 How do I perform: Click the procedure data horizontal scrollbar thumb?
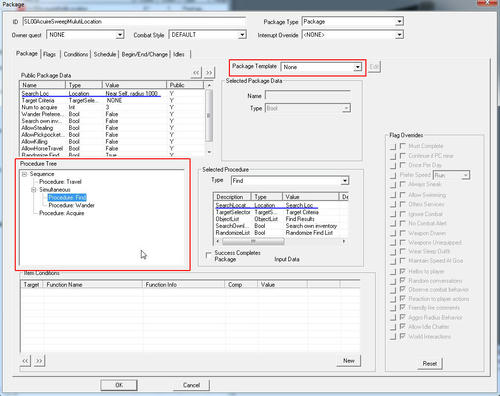pyautogui.click(x=253, y=241)
